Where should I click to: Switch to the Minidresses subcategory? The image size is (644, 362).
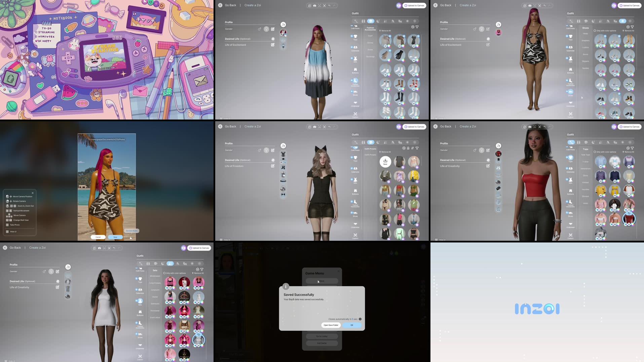(x=155, y=275)
